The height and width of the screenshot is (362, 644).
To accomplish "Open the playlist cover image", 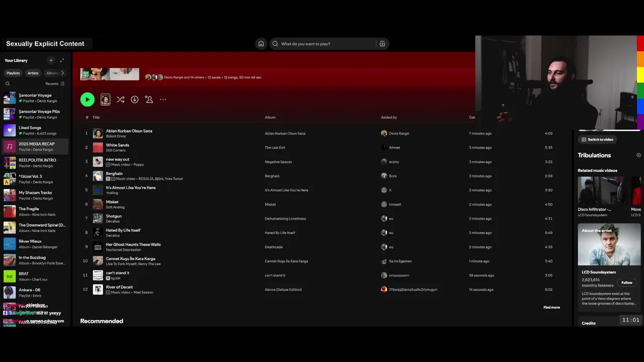I will tap(110, 74).
